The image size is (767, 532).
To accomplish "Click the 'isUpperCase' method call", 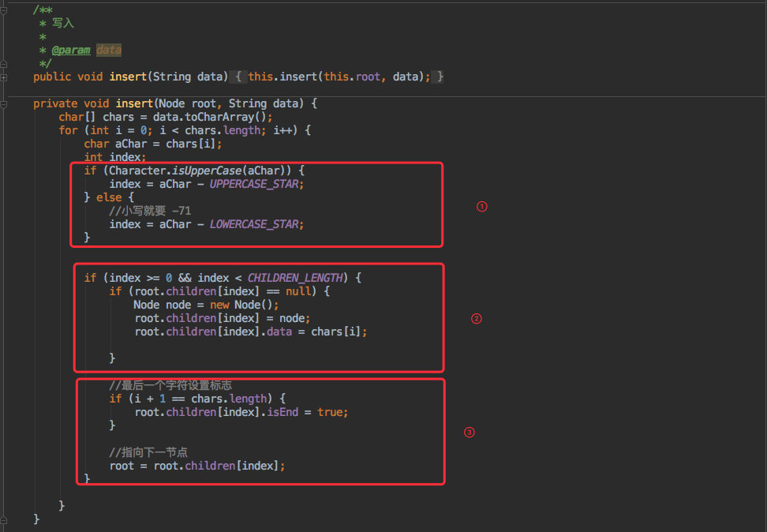I will (207, 170).
